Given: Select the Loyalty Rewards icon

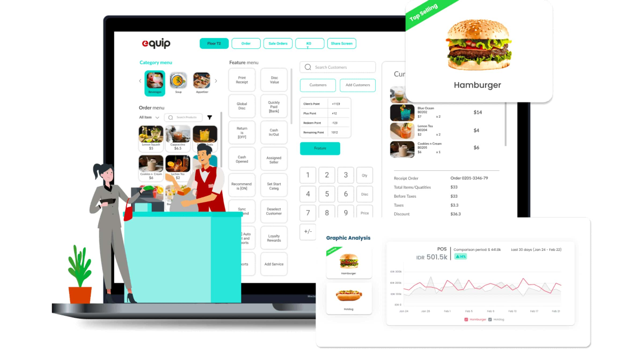Looking at the screenshot, I should [x=273, y=239].
